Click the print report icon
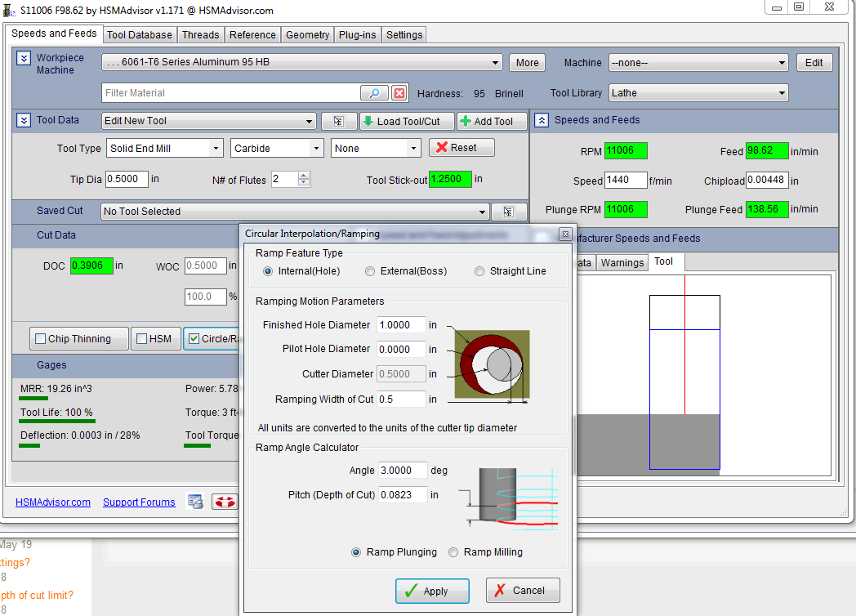Viewport: 856px width, 616px height. coord(195,502)
